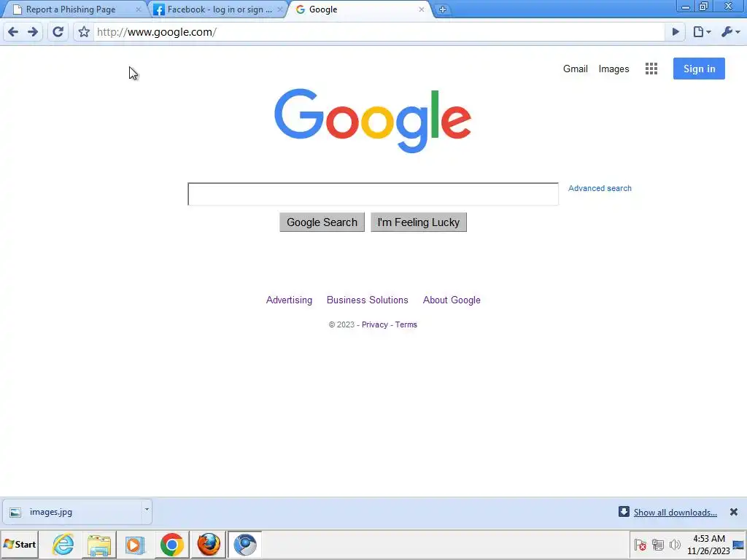Click the download arrow icon in downloads bar
The width and height of the screenshot is (747, 560).
click(x=624, y=511)
